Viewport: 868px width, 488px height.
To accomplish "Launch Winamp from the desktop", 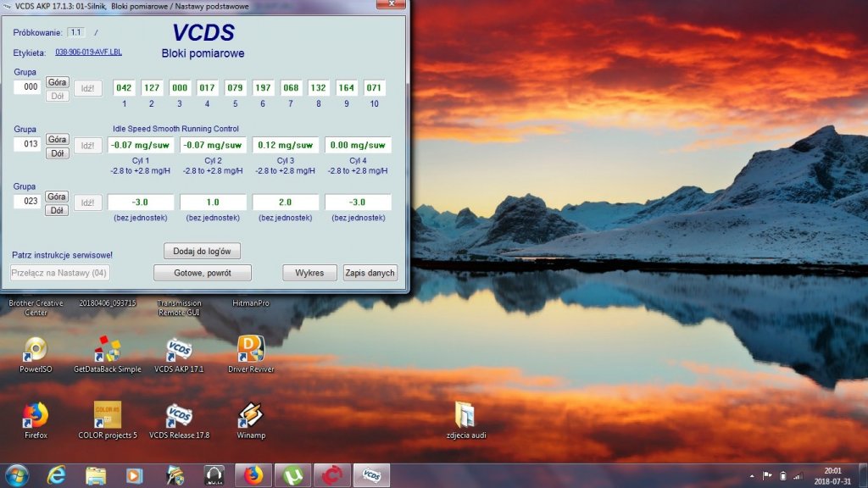I will click(251, 420).
